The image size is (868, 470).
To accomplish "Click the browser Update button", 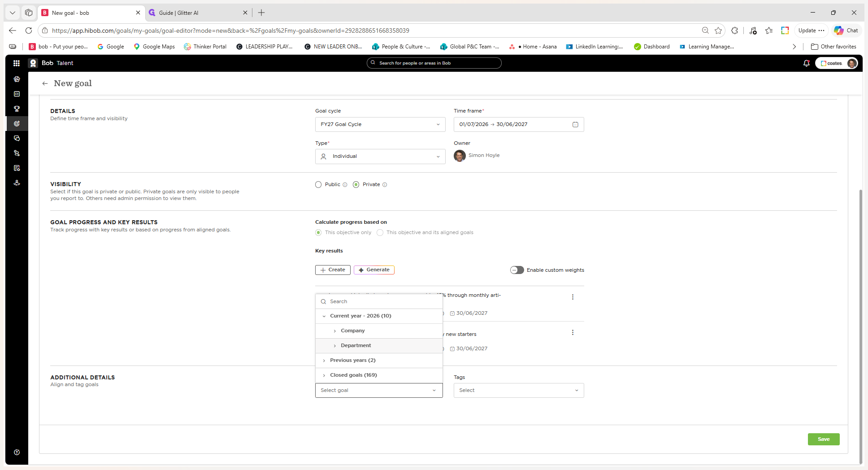I will [811, 30].
